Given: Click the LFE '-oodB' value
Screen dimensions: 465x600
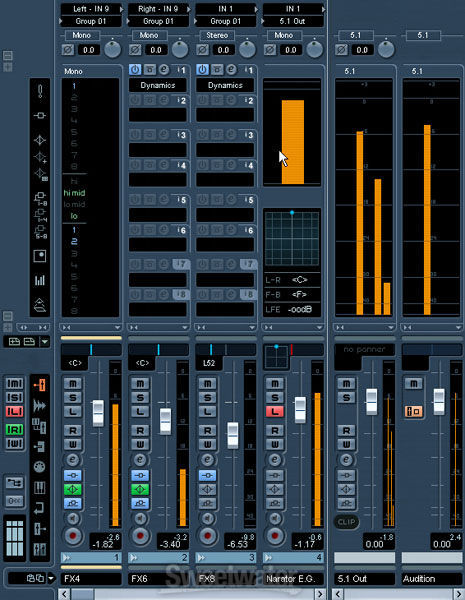Looking at the screenshot, I should [300, 309].
